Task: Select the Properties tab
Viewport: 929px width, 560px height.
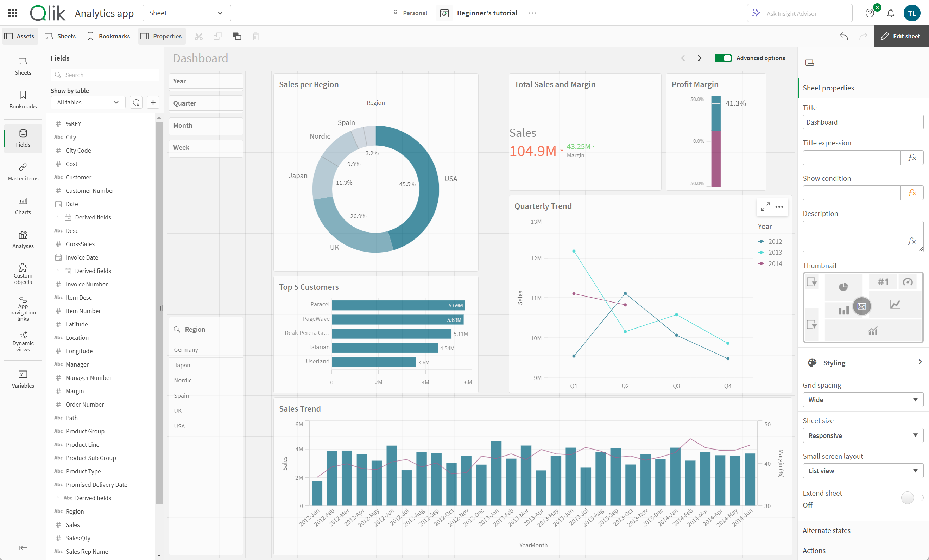Action: pyautogui.click(x=160, y=35)
